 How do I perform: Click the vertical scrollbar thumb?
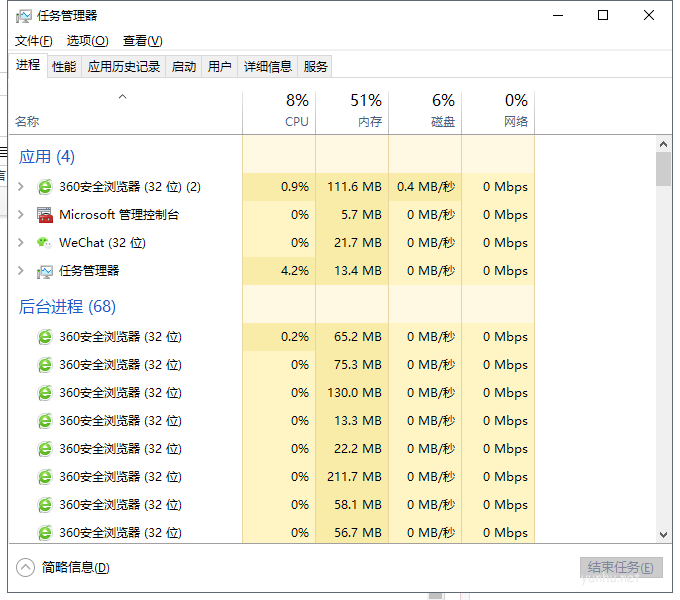[663, 169]
